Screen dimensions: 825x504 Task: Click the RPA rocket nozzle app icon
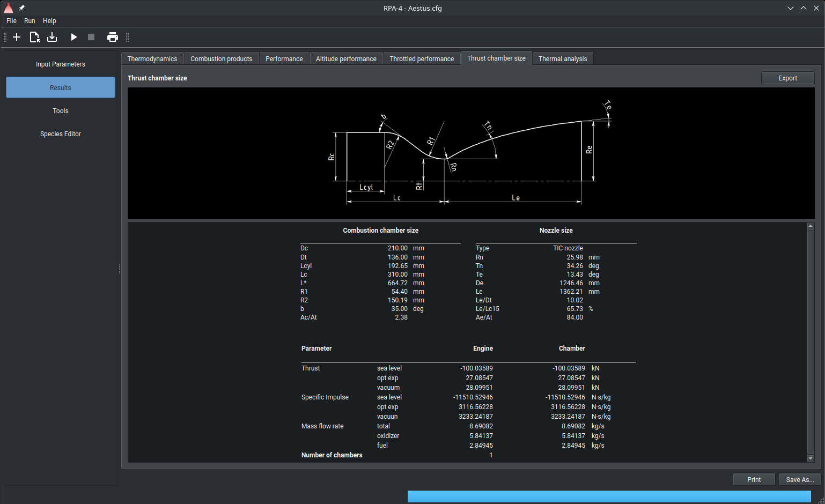coord(9,8)
